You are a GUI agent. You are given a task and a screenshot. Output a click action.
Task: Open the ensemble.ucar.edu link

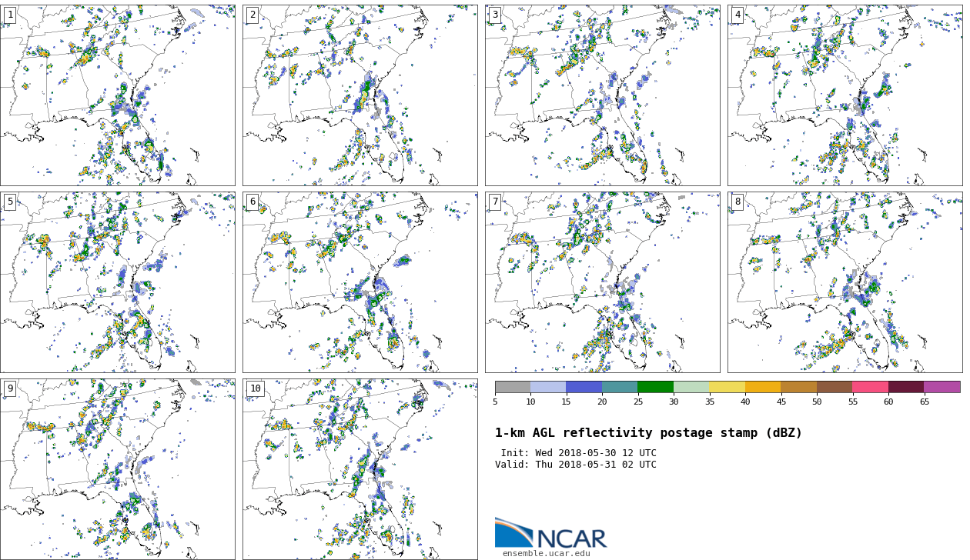tap(547, 553)
